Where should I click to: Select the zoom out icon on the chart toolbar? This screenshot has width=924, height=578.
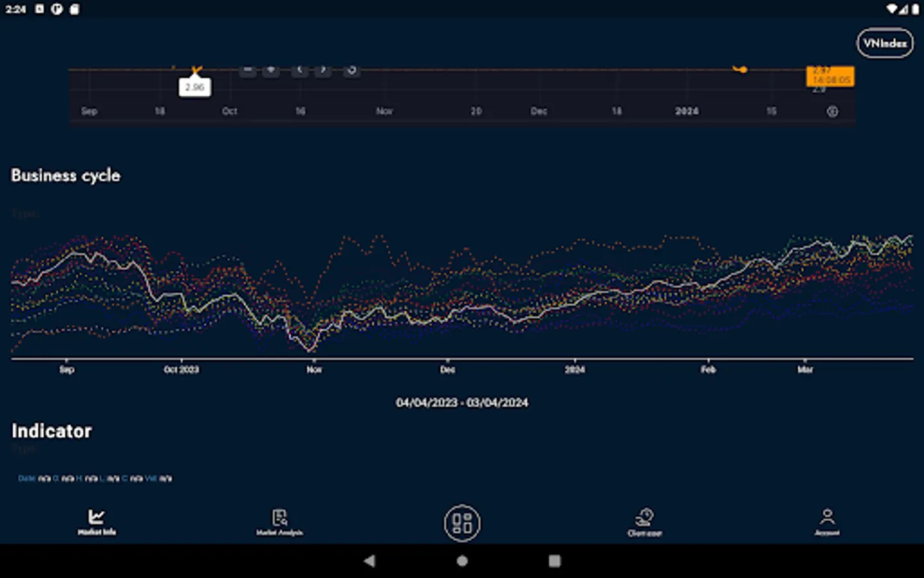coord(248,71)
